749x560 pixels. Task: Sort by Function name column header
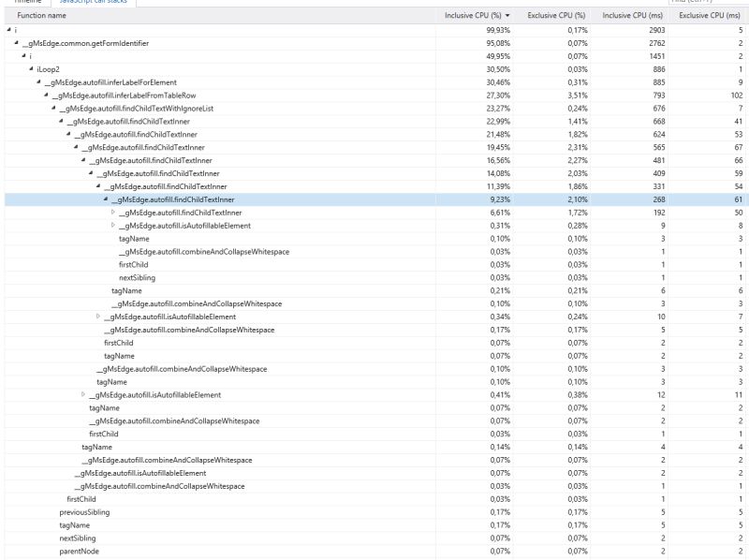click(x=41, y=15)
